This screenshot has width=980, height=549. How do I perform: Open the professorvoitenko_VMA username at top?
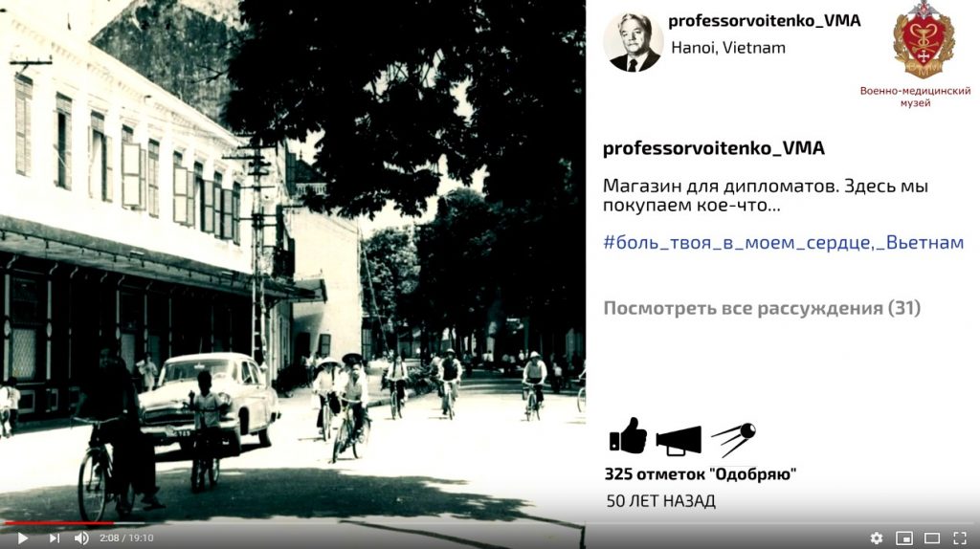pos(765,21)
